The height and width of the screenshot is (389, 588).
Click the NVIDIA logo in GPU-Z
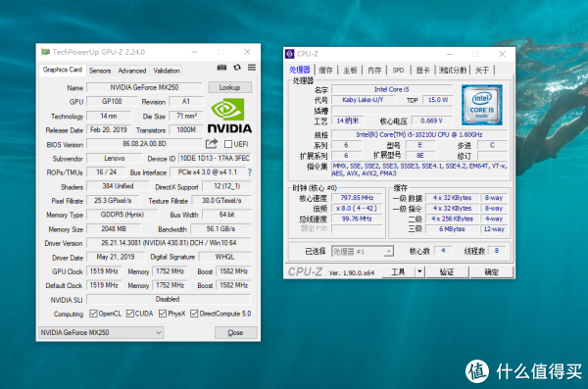click(229, 116)
